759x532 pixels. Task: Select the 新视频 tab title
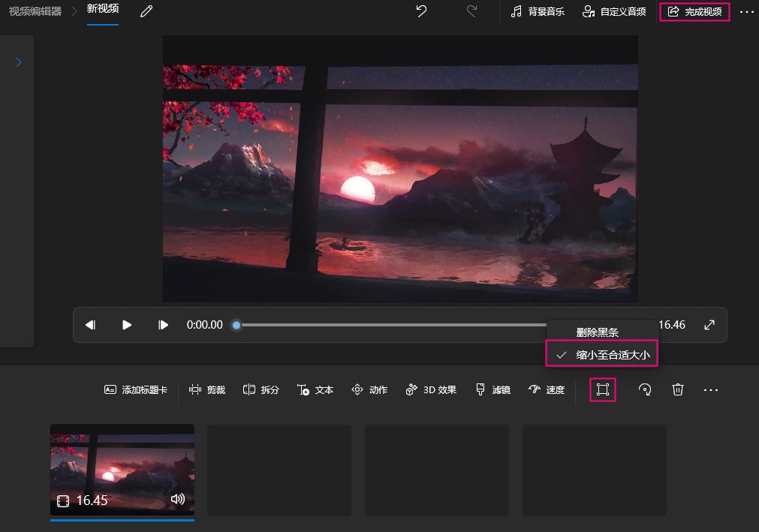point(103,9)
